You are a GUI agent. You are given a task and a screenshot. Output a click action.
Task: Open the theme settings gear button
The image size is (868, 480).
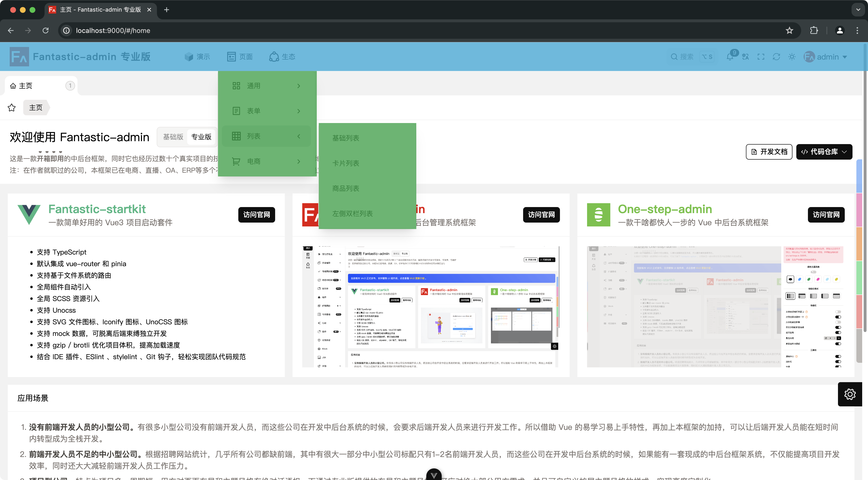[x=850, y=394]
